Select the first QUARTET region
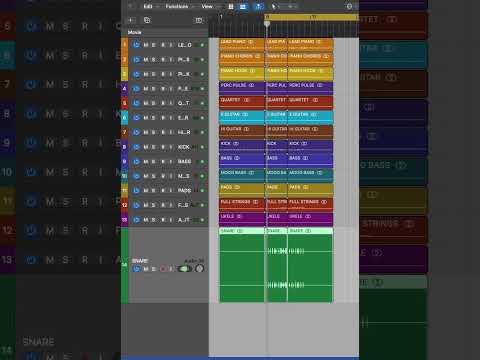 pos(242,103)
